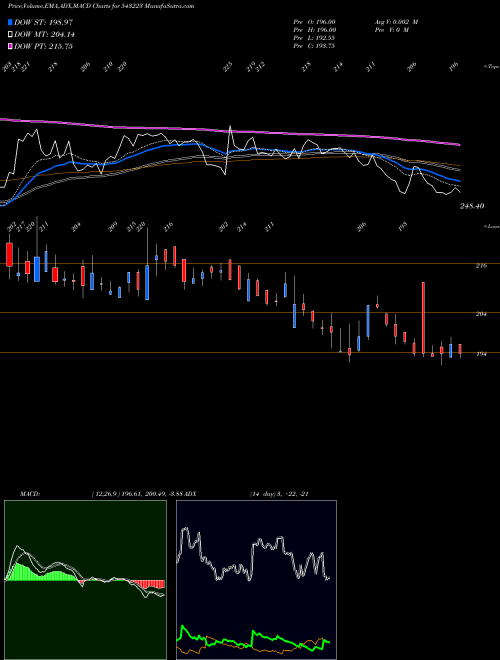Image resolution: width=500 pixels, height=660 pixels.
Task: Click the white DOW MT legend swatch
Action: 10,35
